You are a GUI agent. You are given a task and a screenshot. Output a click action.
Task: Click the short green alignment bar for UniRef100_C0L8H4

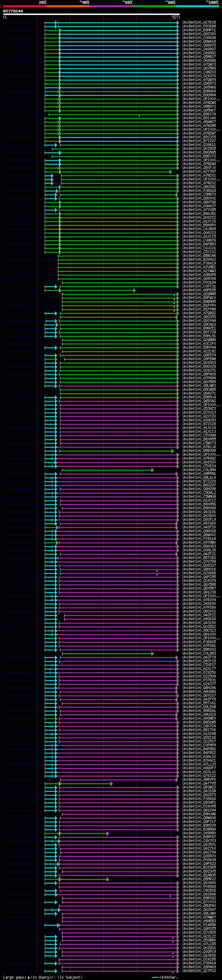[108, 470]
